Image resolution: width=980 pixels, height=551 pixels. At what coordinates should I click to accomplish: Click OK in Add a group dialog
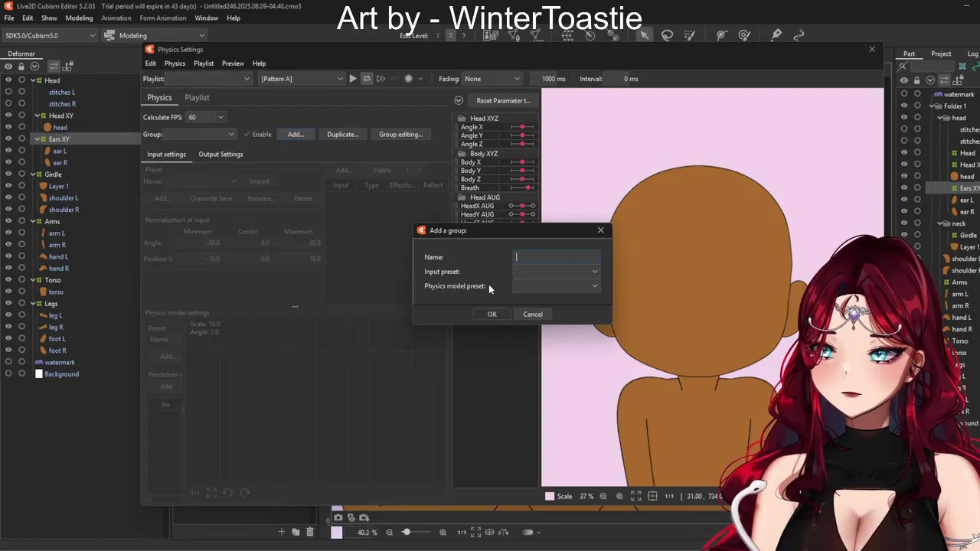[492, 315]
